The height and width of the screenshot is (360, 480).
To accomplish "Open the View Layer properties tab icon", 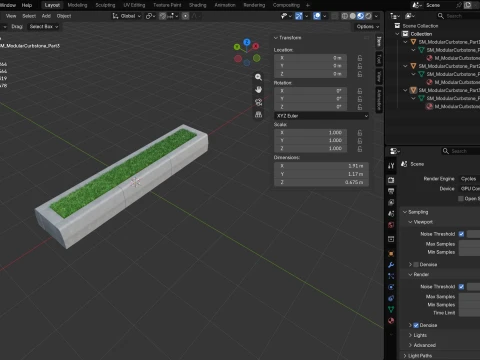I will tap(391, 202).
